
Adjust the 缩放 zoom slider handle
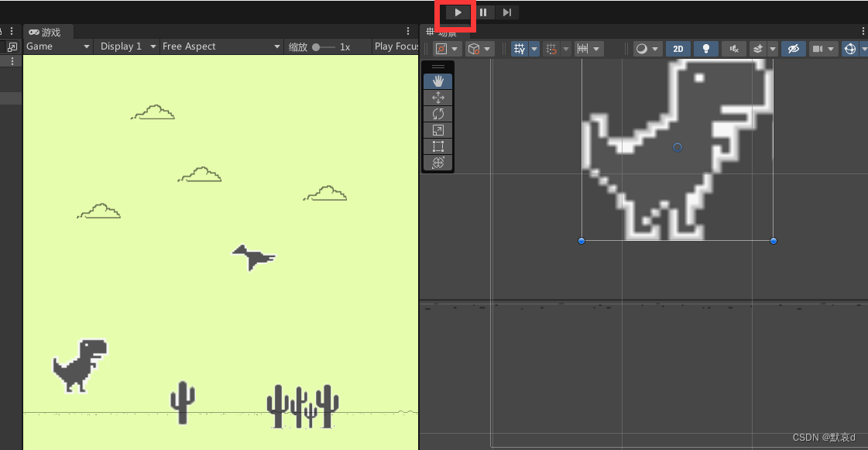[x=316, y=47]
